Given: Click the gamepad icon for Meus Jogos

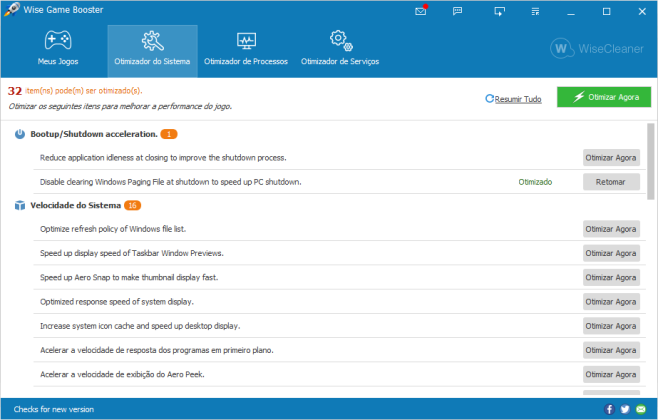Looking at the screenshot, I should coord(58,40).
